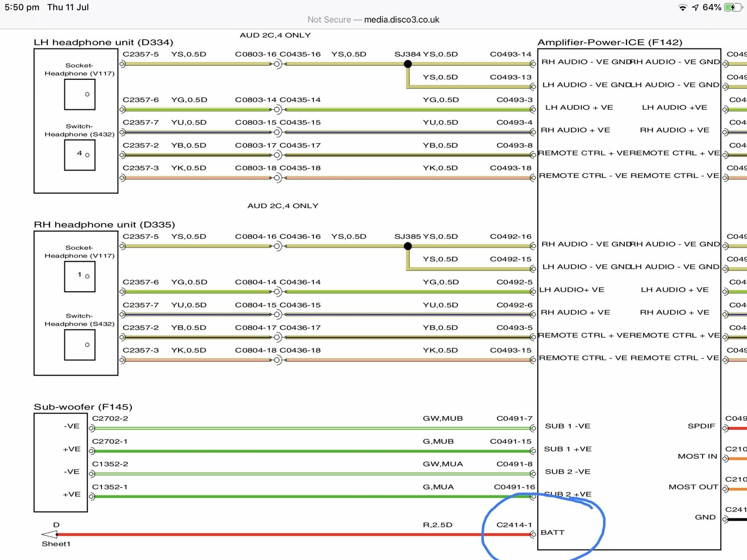Click the SPDIF label in amplifier
Image resolution: width=747 pixels, height=560 pixels.
[x=701, y=426]
